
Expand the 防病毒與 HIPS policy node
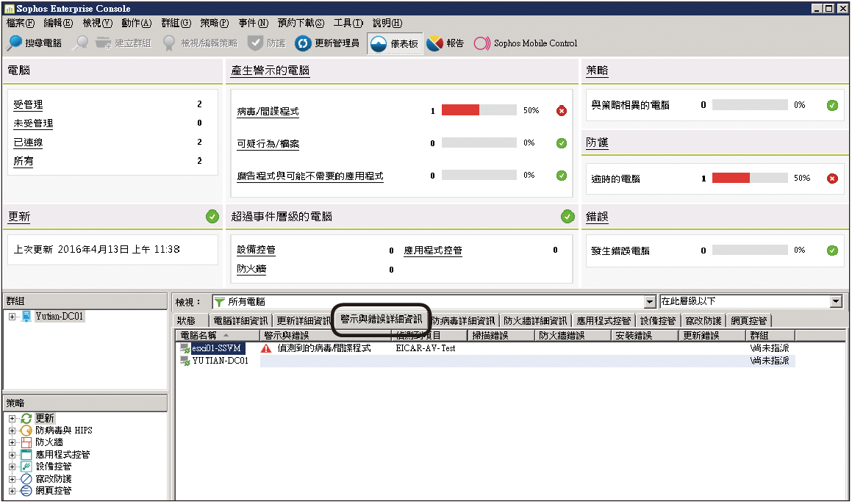coord(12,430)
